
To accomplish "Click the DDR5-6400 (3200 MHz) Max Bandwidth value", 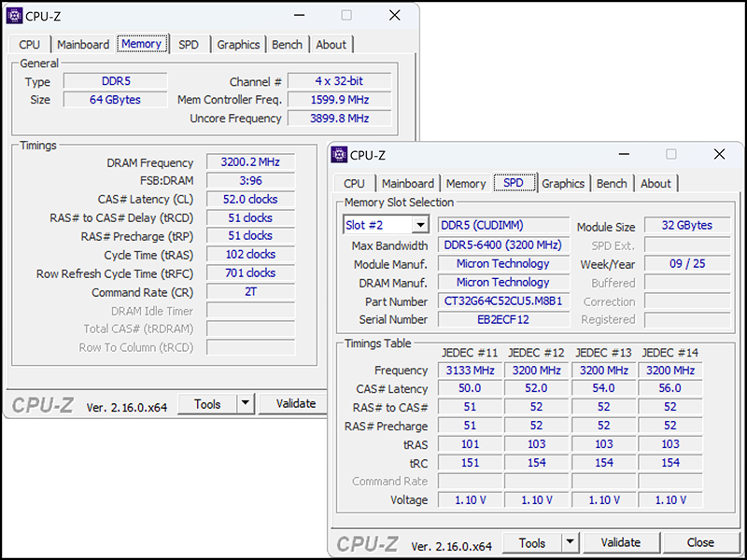I will pyautogui.click(x=503, y=245).
